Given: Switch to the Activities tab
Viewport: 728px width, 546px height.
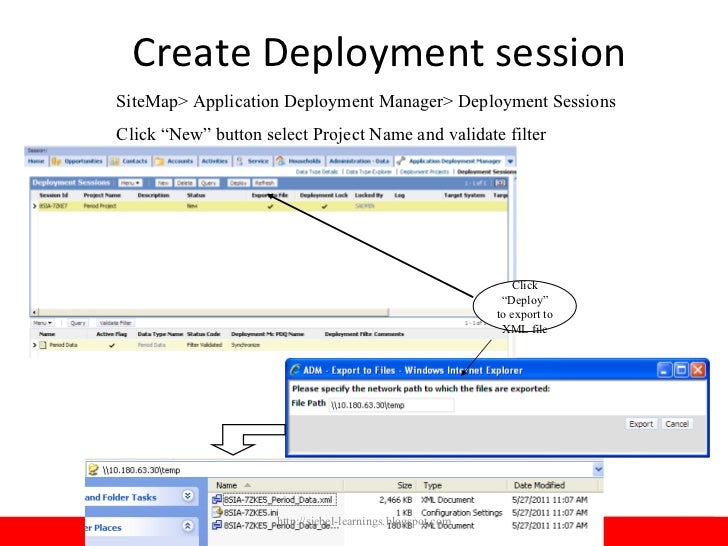Looking at the screenshot, I should click(214, 161).
